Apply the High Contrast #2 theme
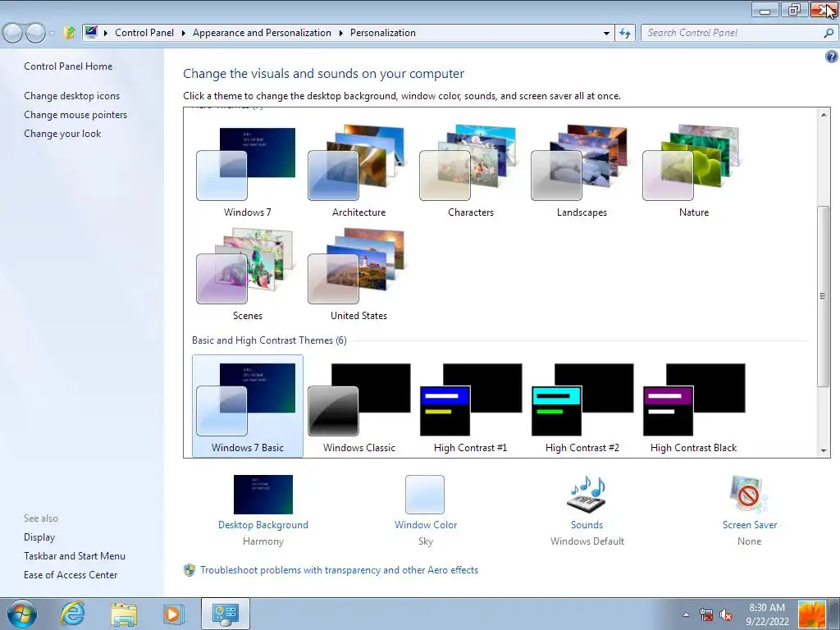The width and height of the screenshot is (840, 630). (582, 405)
